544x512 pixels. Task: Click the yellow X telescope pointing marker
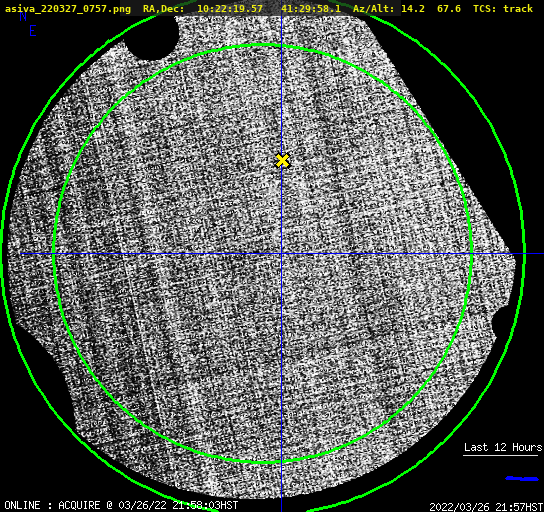click(283, 161)
